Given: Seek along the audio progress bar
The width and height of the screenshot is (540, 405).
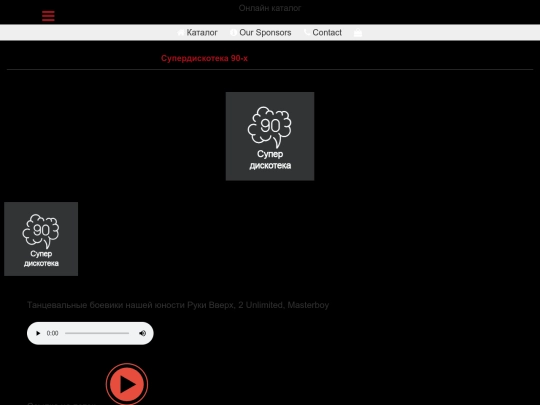Looking at the screenshot, I should 97,333.
